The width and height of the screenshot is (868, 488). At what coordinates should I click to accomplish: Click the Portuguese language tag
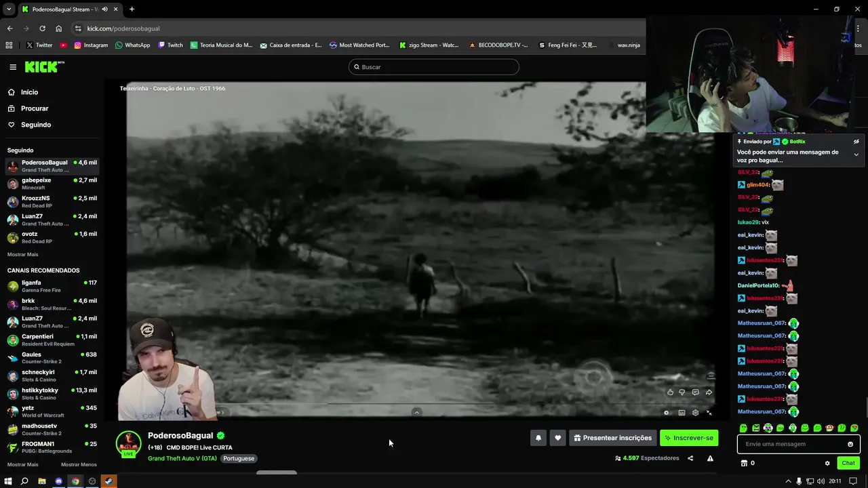tap(239, 459)
